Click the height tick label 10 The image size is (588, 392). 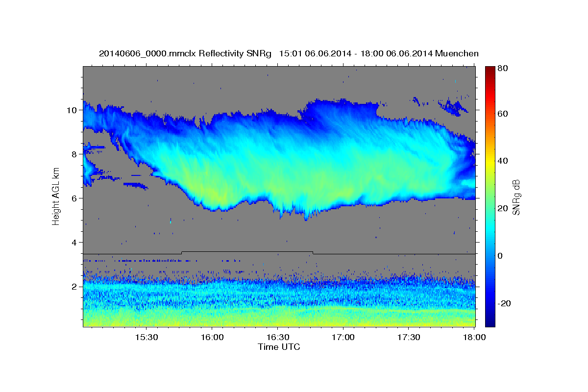(x=72, y=110)
